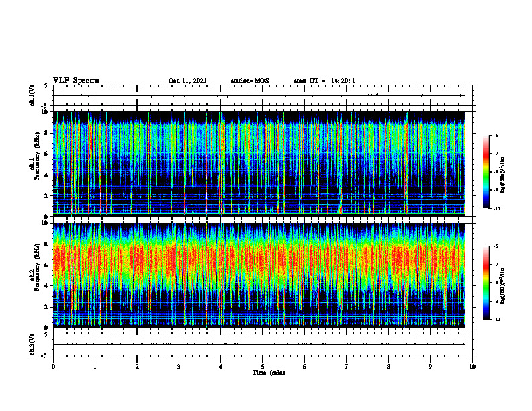Click the time axis tick label "10"
The height and width of the screenshot is (411, 532).
[472, 367]
